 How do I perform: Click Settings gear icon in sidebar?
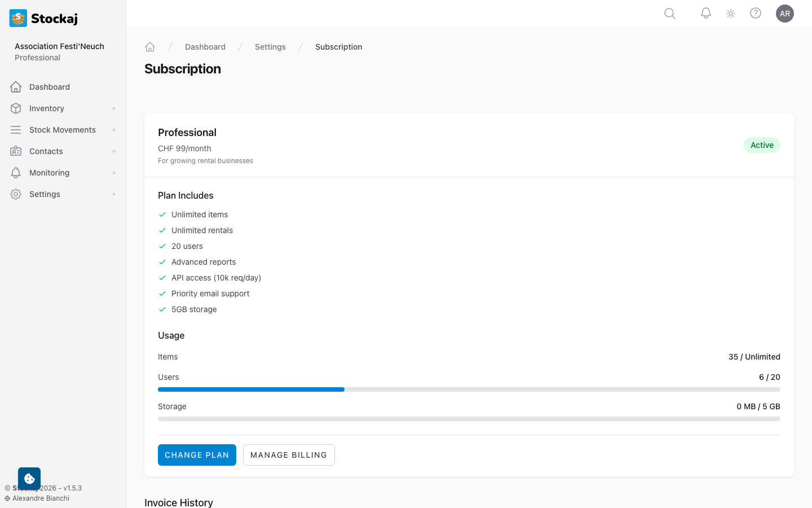16,194
